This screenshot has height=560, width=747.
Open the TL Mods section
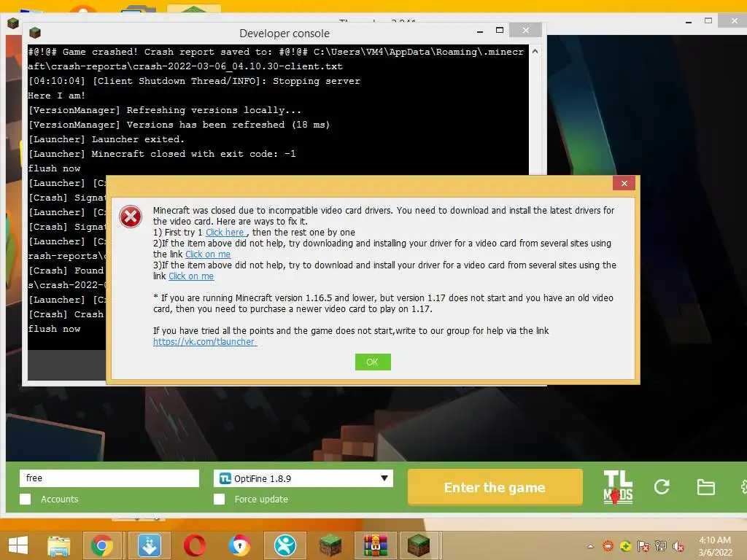click(x=618, y=487)
